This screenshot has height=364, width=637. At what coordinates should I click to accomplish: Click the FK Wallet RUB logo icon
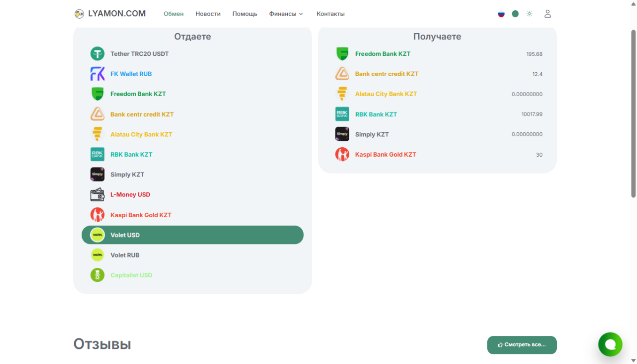click(97, 74)
